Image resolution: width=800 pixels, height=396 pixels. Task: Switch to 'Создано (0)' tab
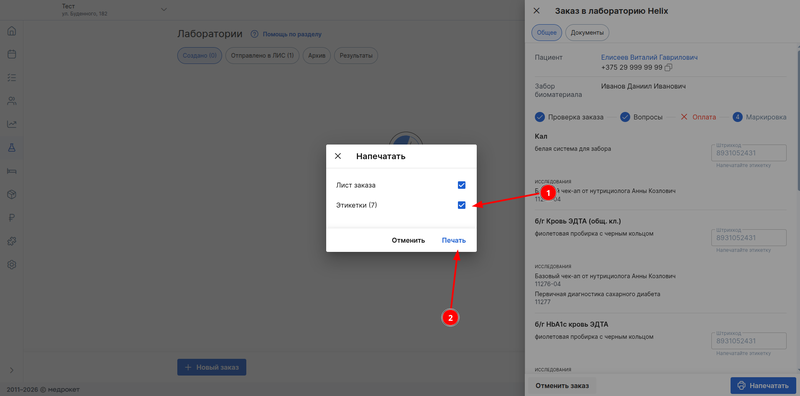click(x=199, y=55)
